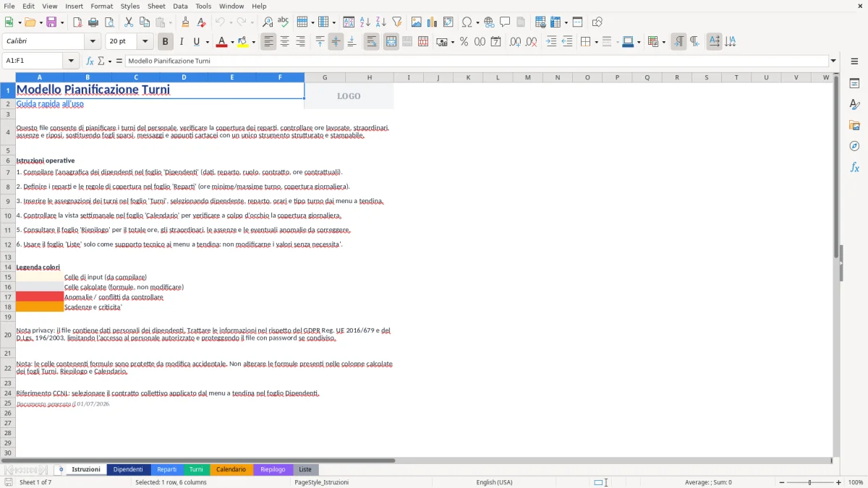The width and height of the screenshot is (868, 488).
Task: Insert an image using the toolbar icon
Action: point(417,22)
